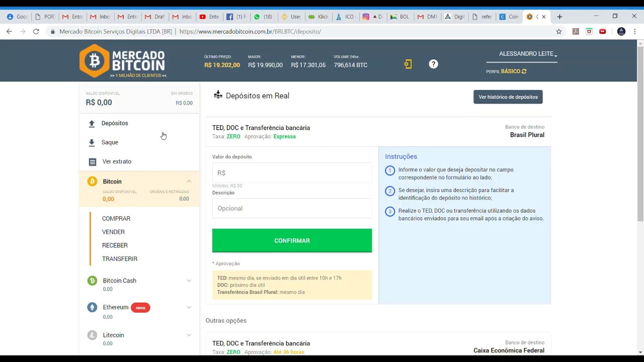Viewport: 644px width, 362px height.
Task: Click the Depósitos upload icon
Action: (92, 123)
